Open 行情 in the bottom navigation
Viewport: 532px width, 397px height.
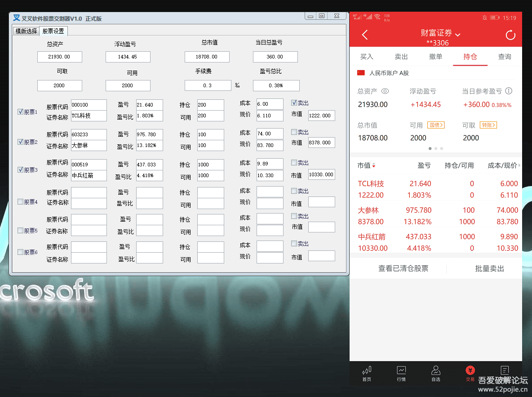click(x=401, y=373)
